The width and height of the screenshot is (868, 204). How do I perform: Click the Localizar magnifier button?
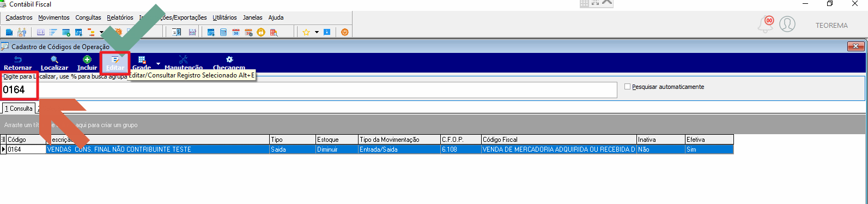[54, 63]
